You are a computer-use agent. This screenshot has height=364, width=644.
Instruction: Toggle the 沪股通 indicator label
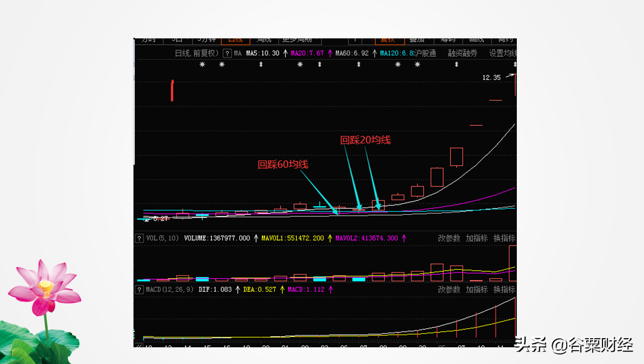click(x=425, y=53)
